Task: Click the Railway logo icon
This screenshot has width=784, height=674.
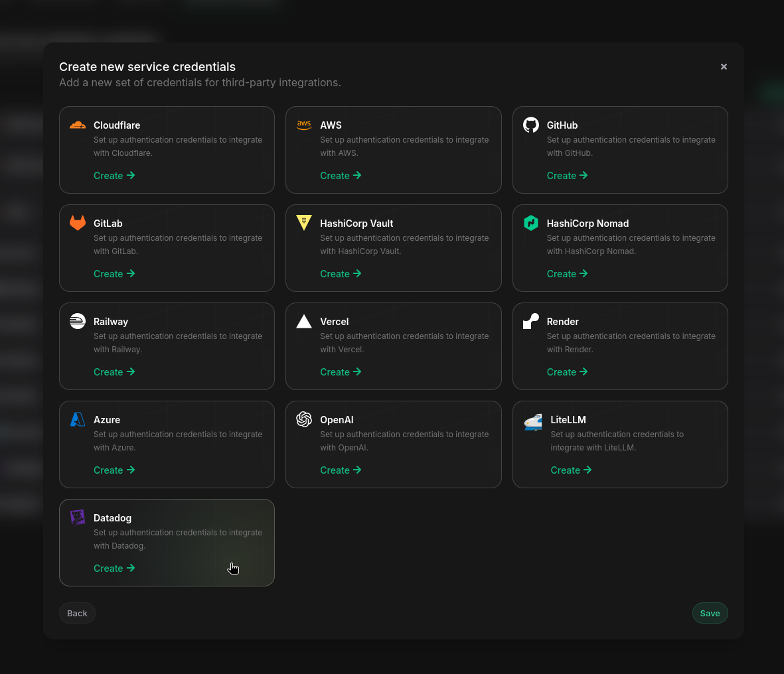Action: tap(78, 321)
